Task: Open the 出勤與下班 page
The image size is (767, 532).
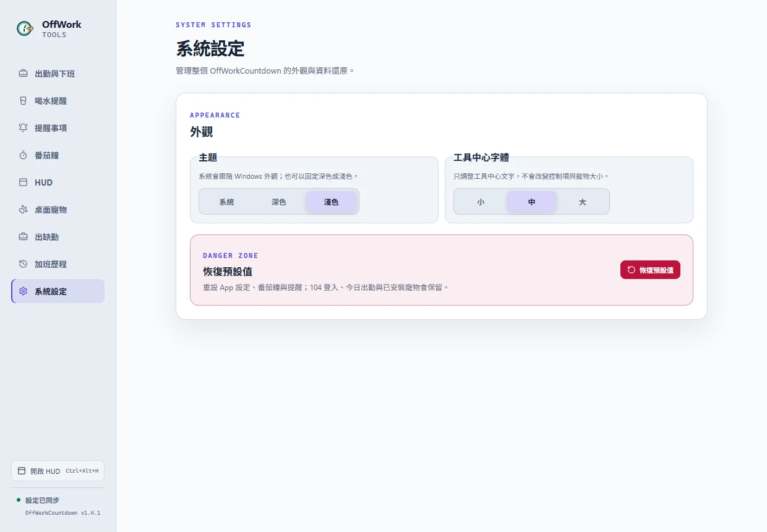Action: point(58,74)
